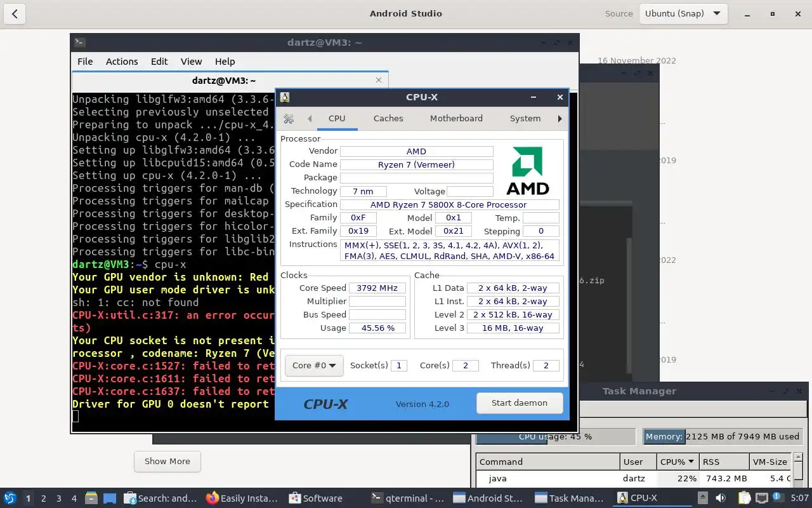Click the Start daemon button
This screenshot has height=508, width=812.
tap(520, 403)
